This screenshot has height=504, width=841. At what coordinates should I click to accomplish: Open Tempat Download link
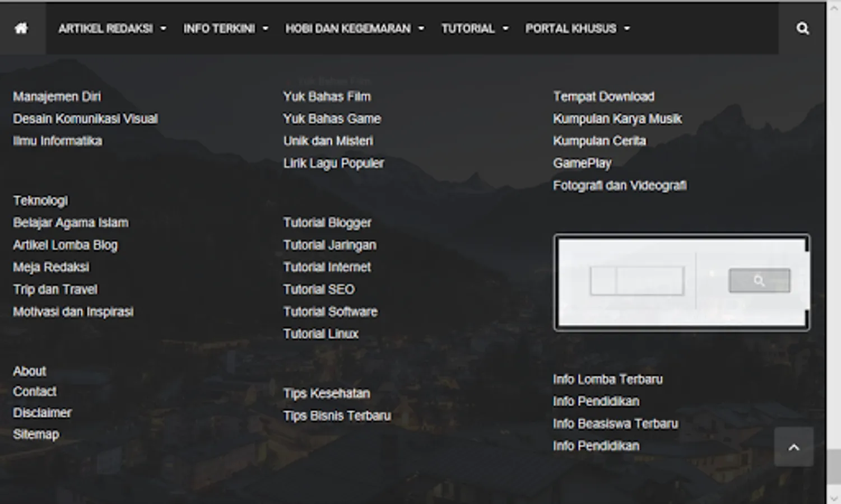point(604,96)
